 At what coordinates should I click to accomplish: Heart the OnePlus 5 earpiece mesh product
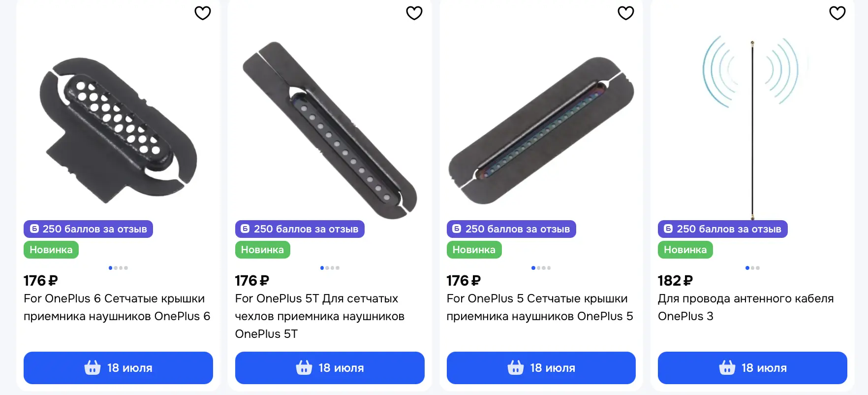[x=626, y=13]
